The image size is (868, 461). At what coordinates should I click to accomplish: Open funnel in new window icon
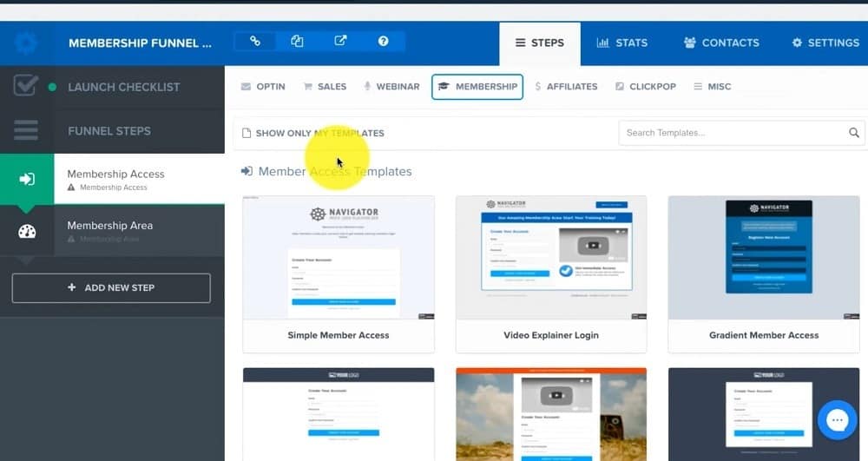coord(340,41)
